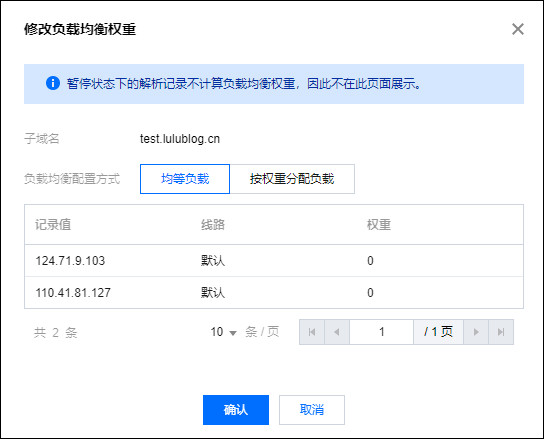Click the 线路 column header
Screen dimensions: 544x439
click(213, 225)
